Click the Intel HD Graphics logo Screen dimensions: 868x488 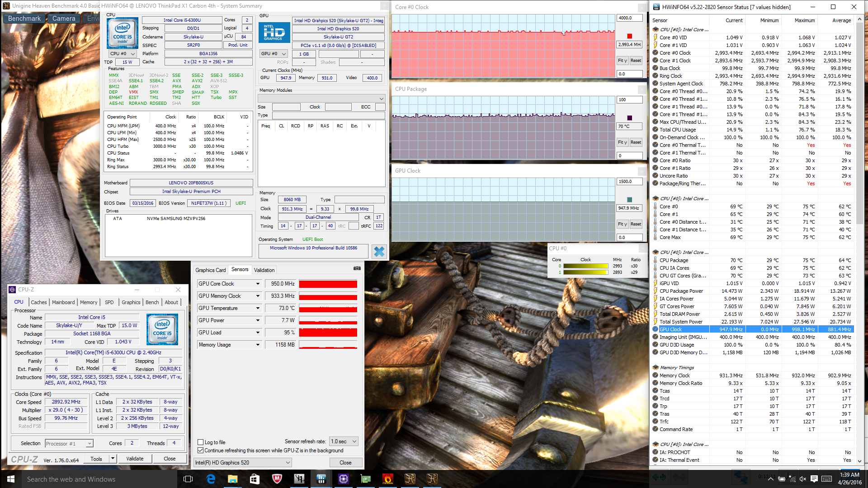coord(274,33)
